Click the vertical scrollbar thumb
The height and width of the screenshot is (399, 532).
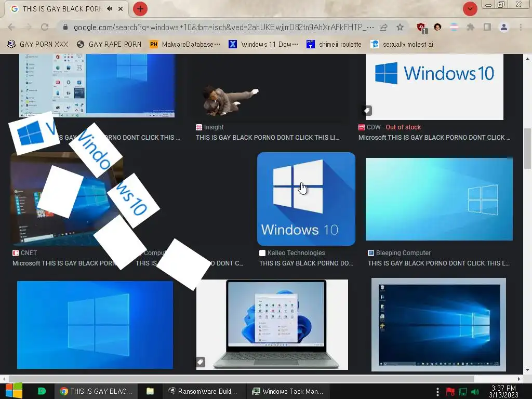click(x=527, y=149)
